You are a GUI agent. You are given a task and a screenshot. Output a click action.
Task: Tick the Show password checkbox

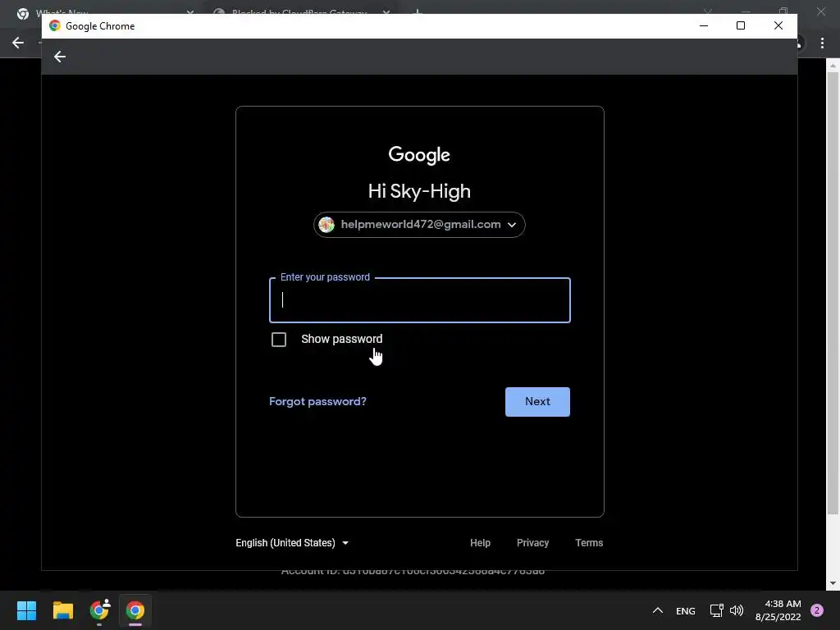(279, 340)
